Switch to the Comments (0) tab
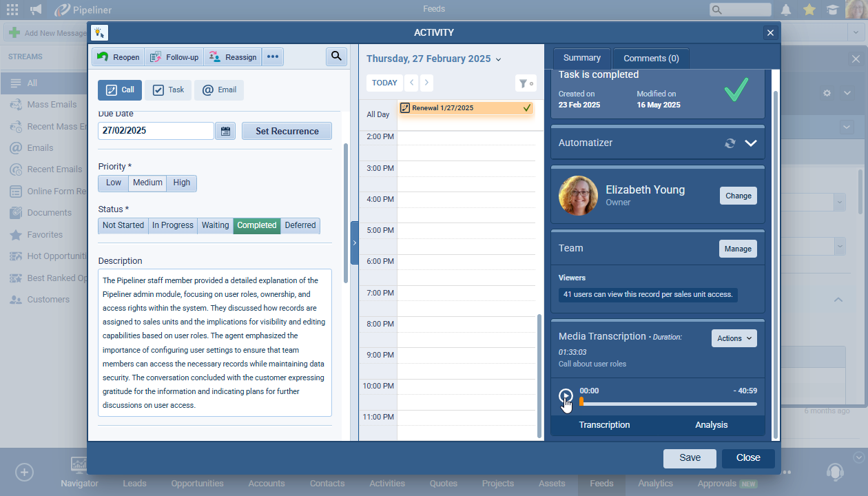 coord(651,59)
